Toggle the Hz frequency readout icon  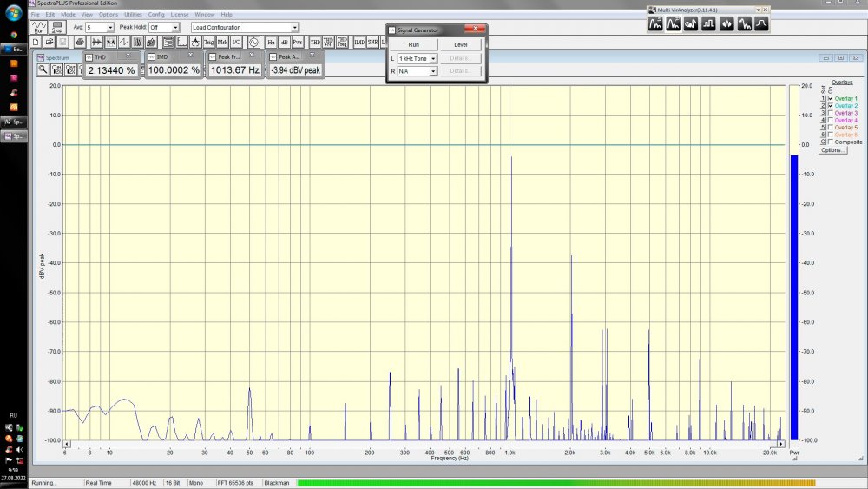click(271, 42)
